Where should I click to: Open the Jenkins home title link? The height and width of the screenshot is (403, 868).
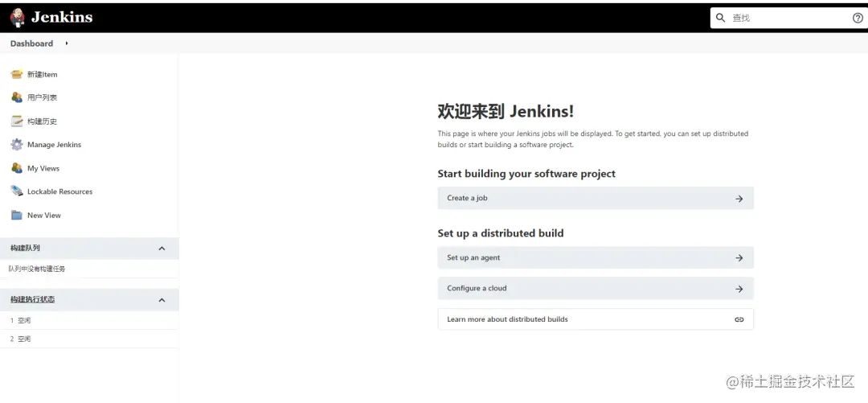(62, 17)
